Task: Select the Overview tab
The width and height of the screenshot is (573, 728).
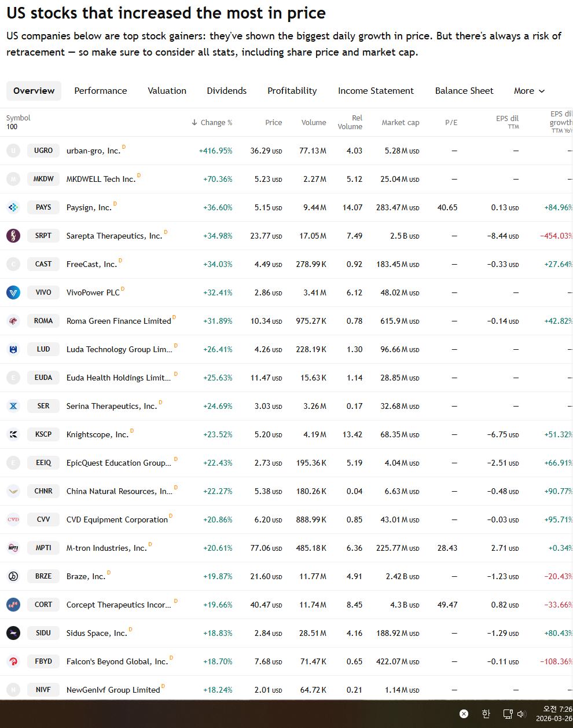Action: pyautogui.click(x=34, y=91)
